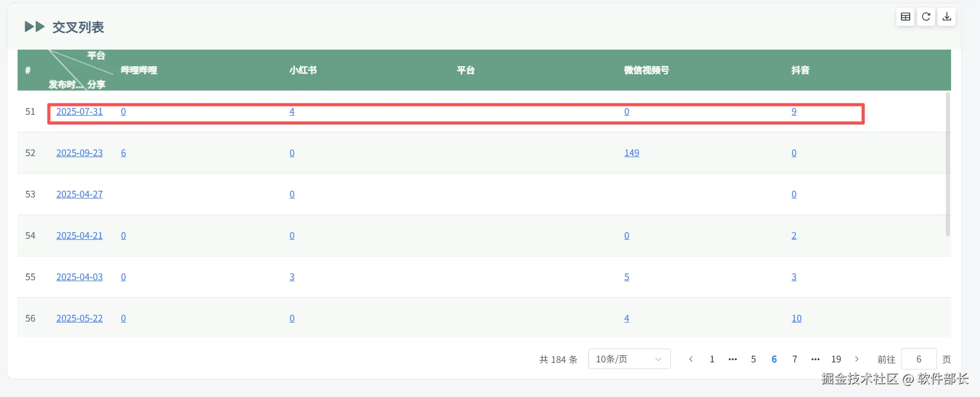
Task: Click the # index column header
Action: pos(28,70)
